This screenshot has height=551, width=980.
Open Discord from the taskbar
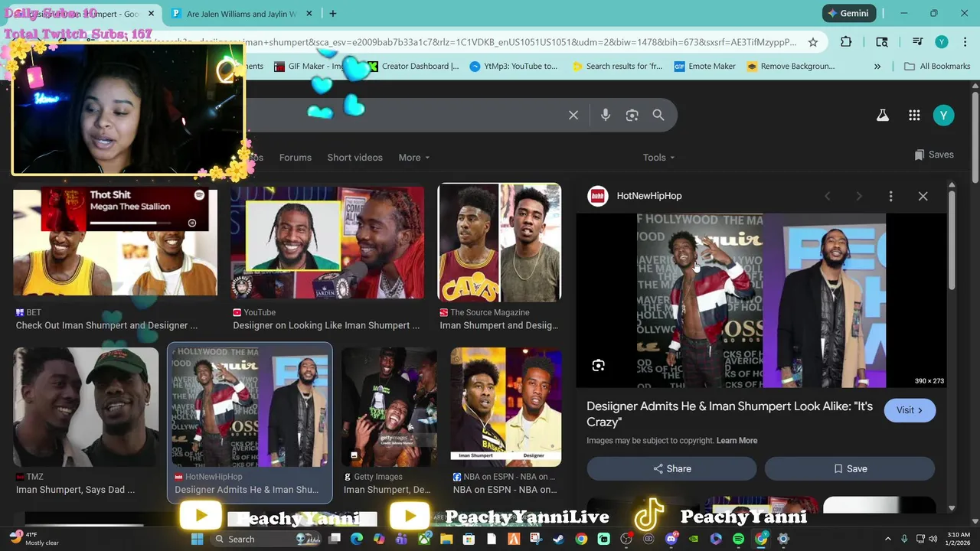671,539
